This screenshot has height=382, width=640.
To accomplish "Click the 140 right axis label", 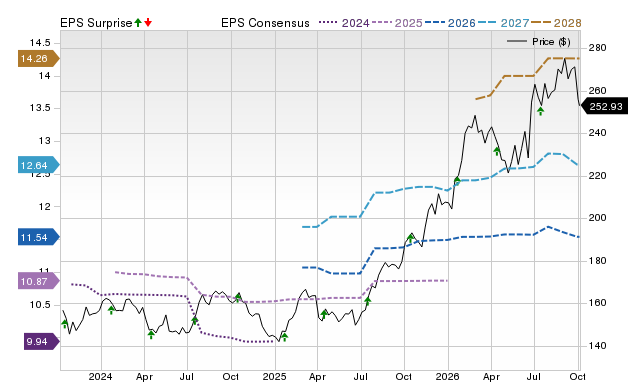I will click(x=597, y=346).
